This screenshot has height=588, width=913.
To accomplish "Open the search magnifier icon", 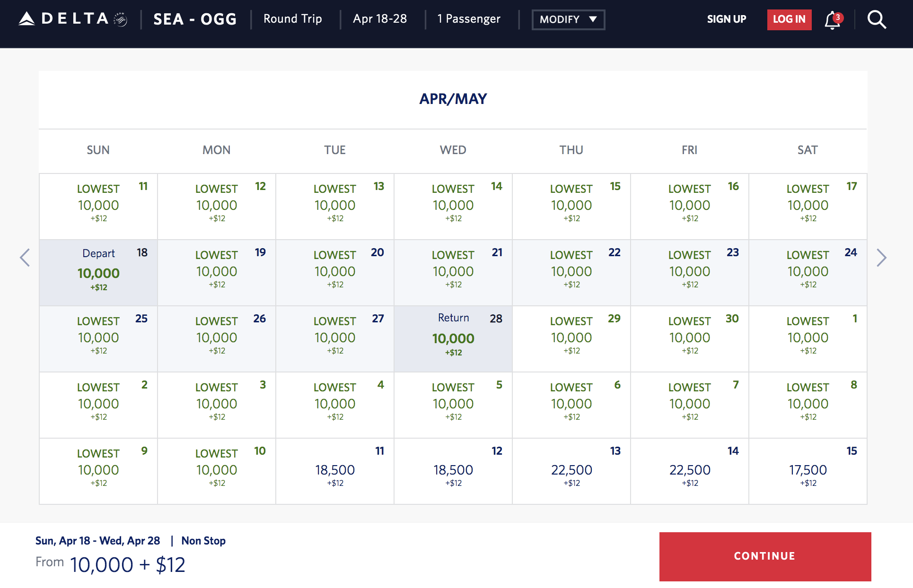I will pyautogui.click(x=878, y=19).
